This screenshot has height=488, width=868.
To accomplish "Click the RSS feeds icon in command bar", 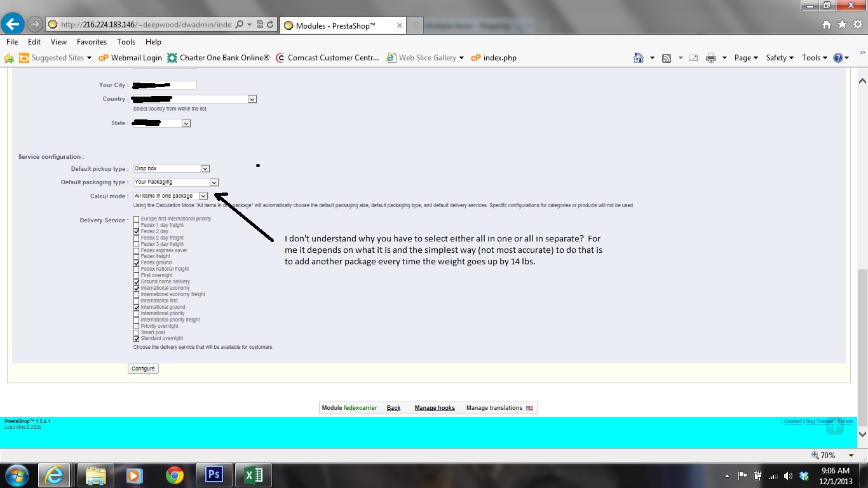I will coord(667,58).
